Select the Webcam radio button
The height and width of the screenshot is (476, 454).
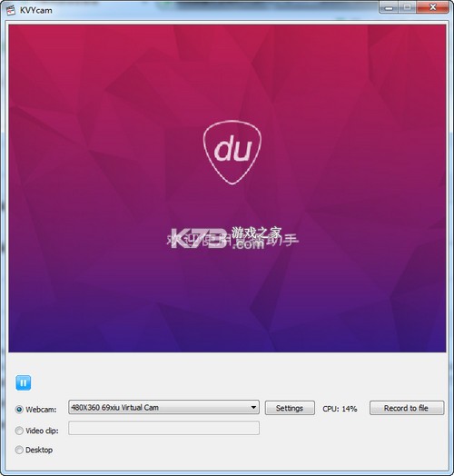pos(19,409)
